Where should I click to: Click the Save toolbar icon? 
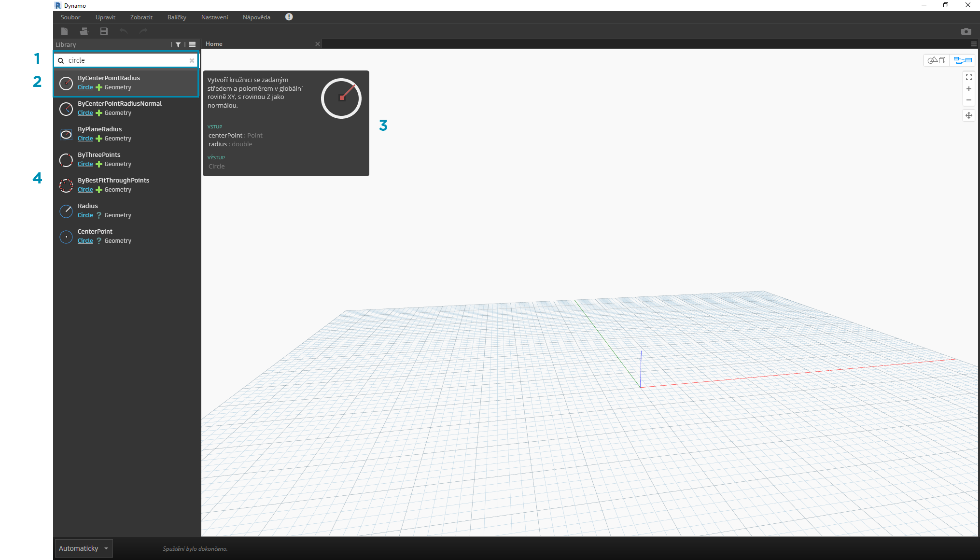pos(104,31)
